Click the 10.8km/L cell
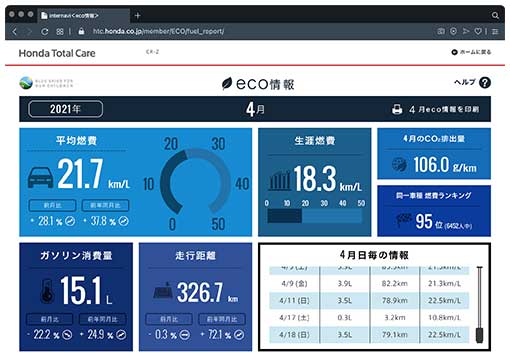The width and height of the screenshot is (510, 361). [444, 317]
